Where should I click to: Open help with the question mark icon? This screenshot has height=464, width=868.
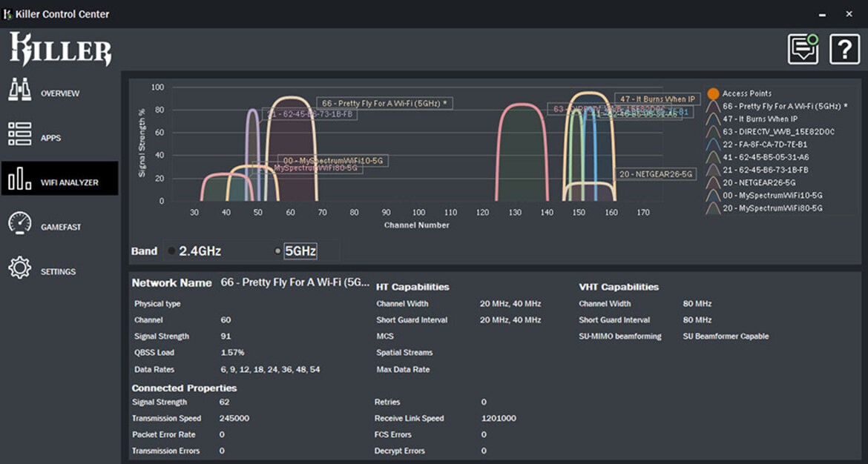coord(844,49)
